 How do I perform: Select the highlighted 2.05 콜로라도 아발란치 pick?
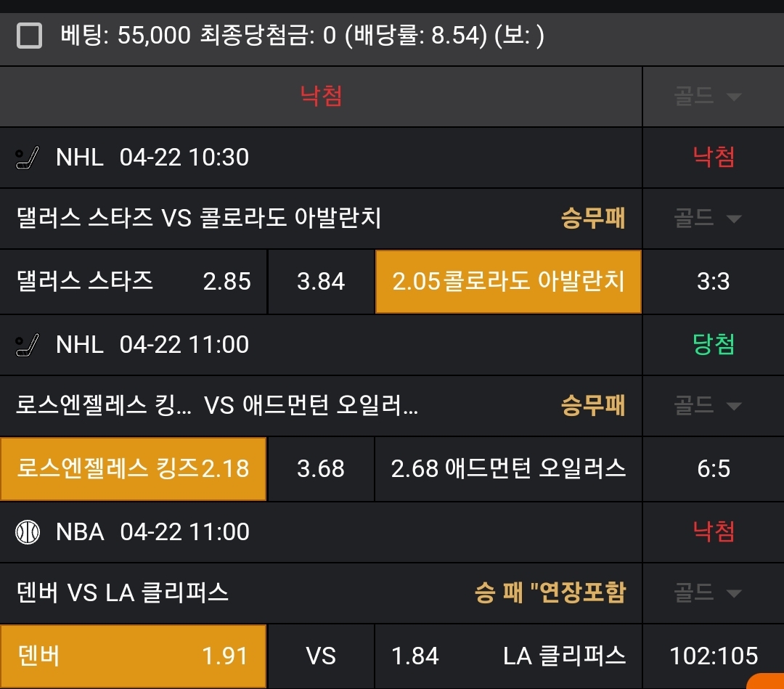[x=508, y=282]
